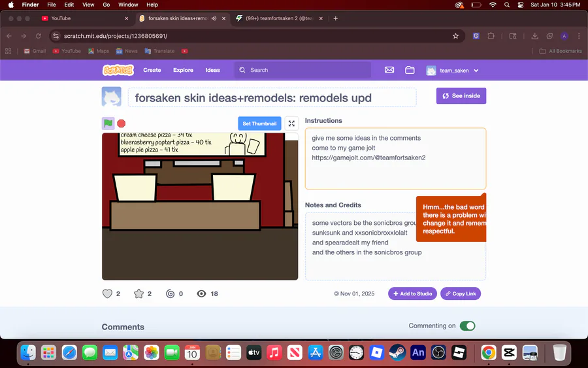Click the gamejolt.com/@teamfortsaken2 text

point(368,158)
